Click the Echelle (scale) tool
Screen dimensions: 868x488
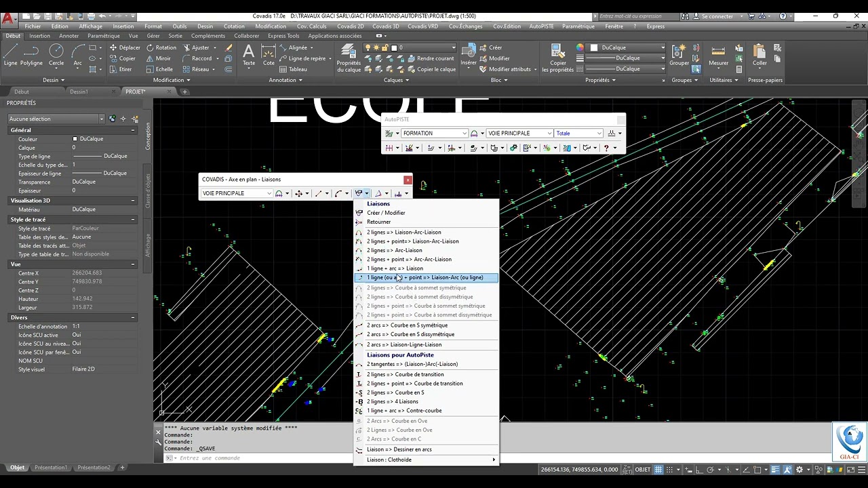click(159, 69)
